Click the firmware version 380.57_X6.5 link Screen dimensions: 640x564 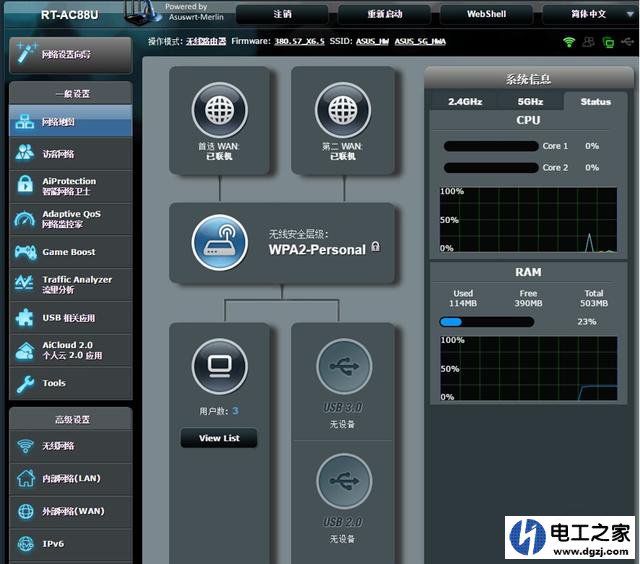(x=300, y=42)
